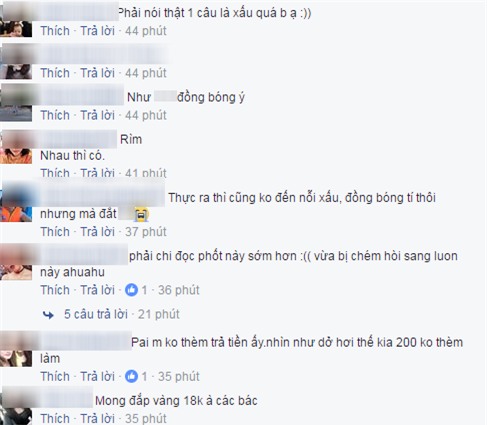This screenshot has height=425, width=487.
Task: Click the crying emoji after 'nhưng mà đắt'
Action: (141, 214)
